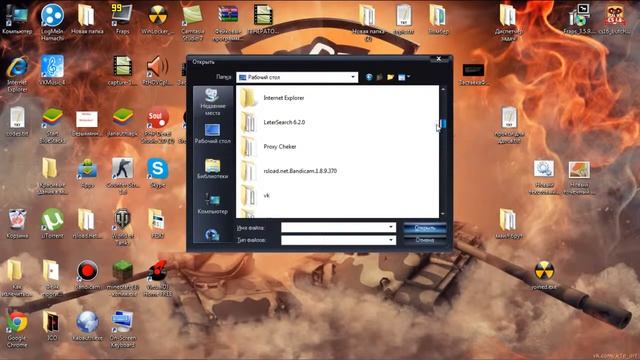
Task: Go to Недавние места in dialog sidebar
Action: tap(213, 102)
